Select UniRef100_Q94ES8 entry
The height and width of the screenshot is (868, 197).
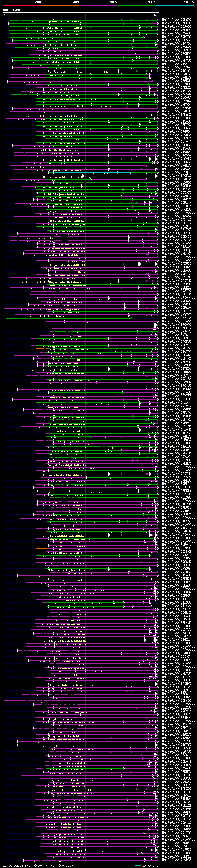[177, 111]
